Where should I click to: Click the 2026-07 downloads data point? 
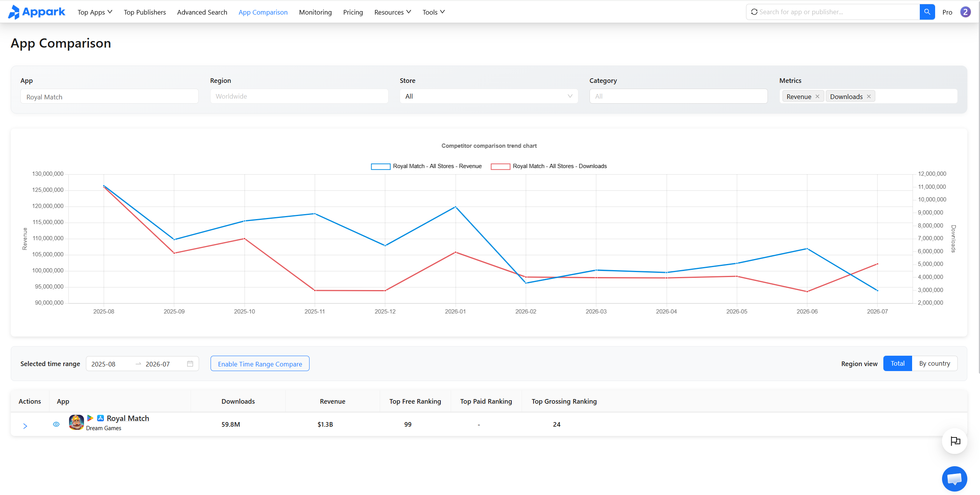click(x=877, y=264)
